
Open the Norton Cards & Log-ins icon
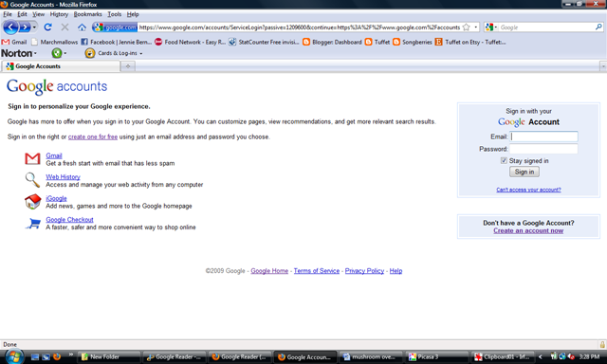(x=90, y=53)
